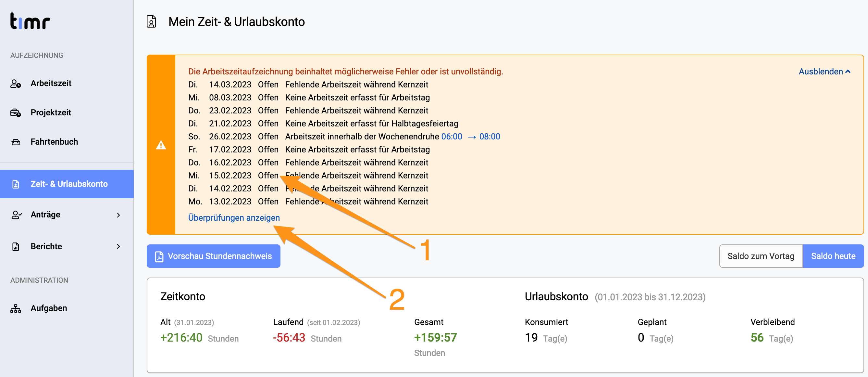Image resolution: width=868 pixels, height=377 pixels.
Task: Click the 26.02.2023 Wochenendruhe row
Action: click(344, 136)
